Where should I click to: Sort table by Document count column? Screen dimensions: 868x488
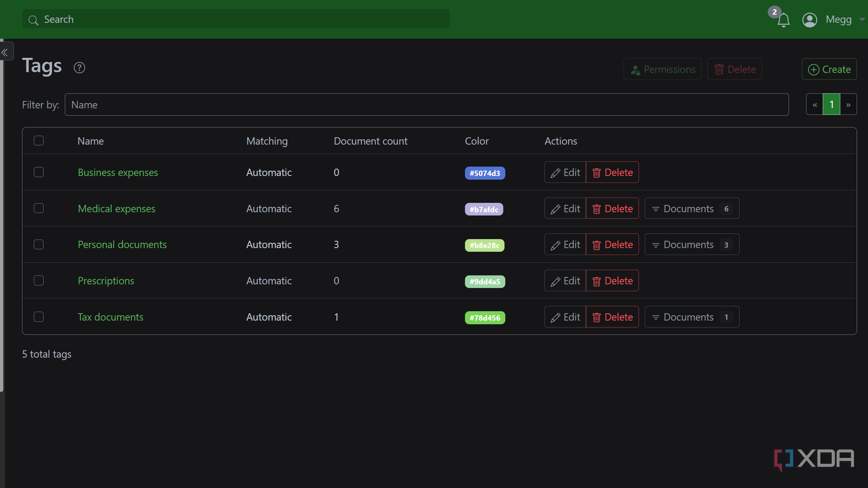click(x=370, y=141)
